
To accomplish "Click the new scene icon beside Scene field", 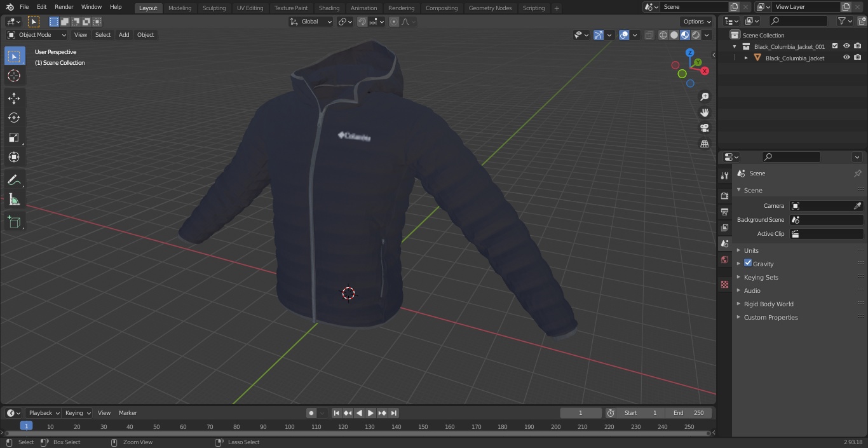I will [735, 7].
